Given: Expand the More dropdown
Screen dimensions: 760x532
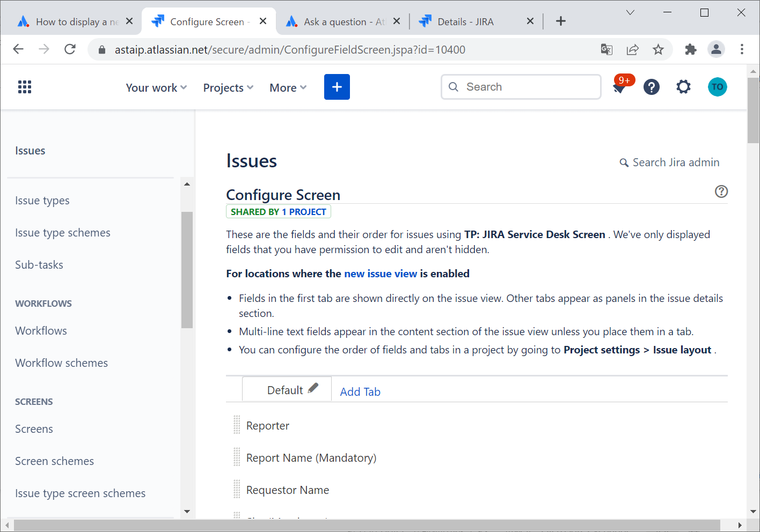Looking at the screenshot, I should 288,87.
